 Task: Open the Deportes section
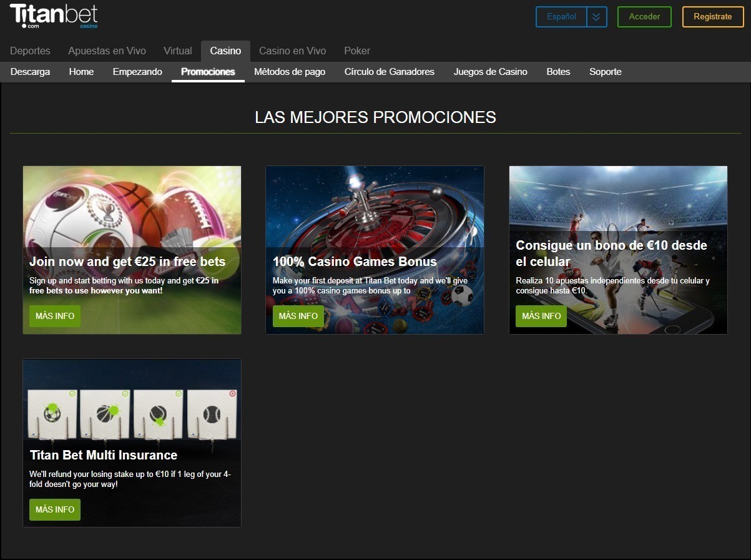click(30, 51)
